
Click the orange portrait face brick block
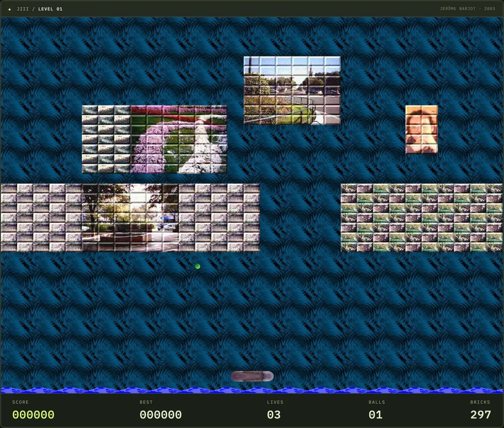(422, 129)
